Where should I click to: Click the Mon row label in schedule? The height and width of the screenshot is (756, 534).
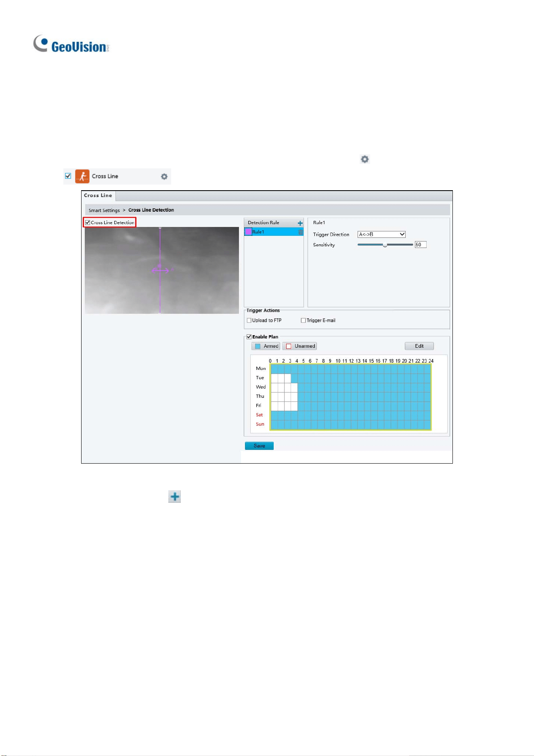click(x=261, y=368)
